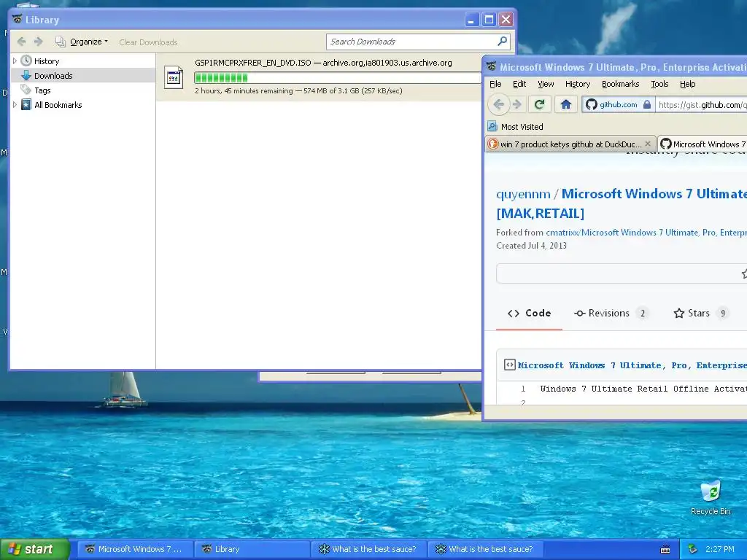
Task: Click the browser back button
Action: [499, 104]
